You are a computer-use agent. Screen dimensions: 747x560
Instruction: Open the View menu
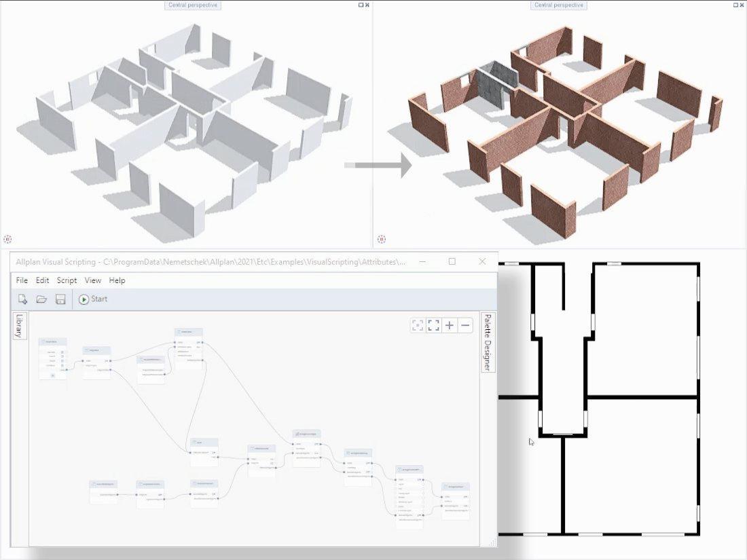pos(92,280)
